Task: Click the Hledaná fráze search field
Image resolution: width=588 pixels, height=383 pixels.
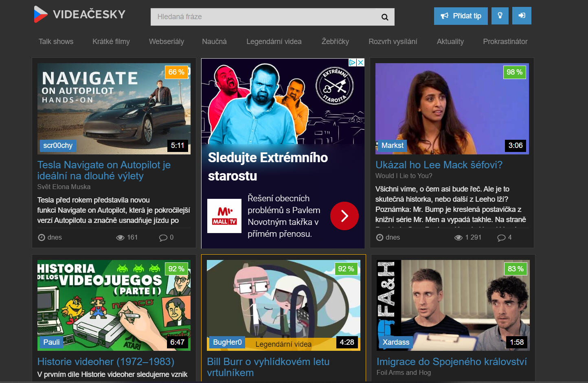Action: 265,17
